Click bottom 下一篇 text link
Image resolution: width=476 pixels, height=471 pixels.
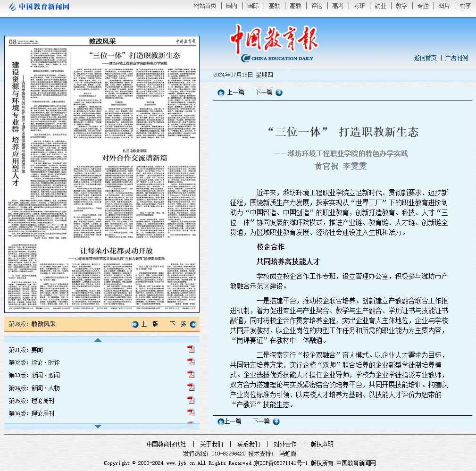261,421
